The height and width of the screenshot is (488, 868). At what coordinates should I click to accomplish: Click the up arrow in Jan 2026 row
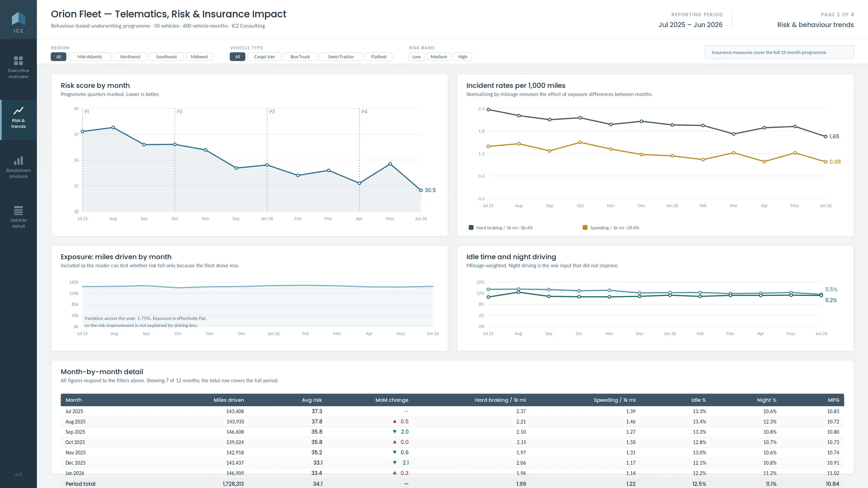click(x=394, y=473)
